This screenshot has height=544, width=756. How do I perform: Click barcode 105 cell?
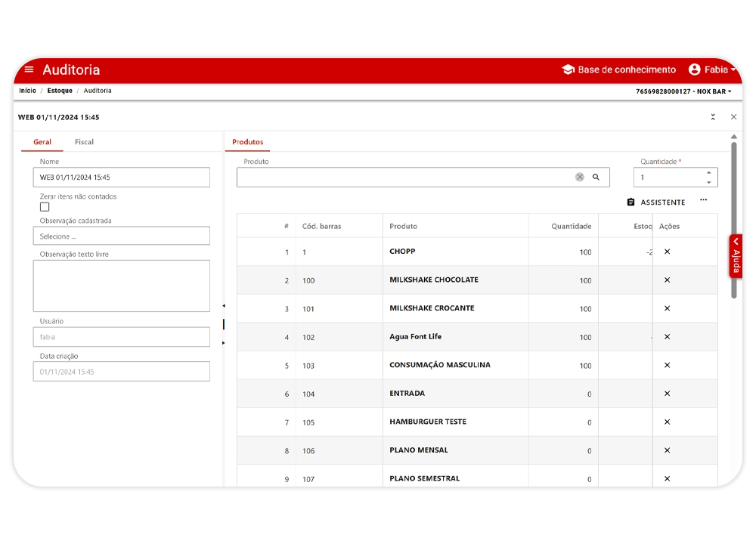click(x=308, y=422)
